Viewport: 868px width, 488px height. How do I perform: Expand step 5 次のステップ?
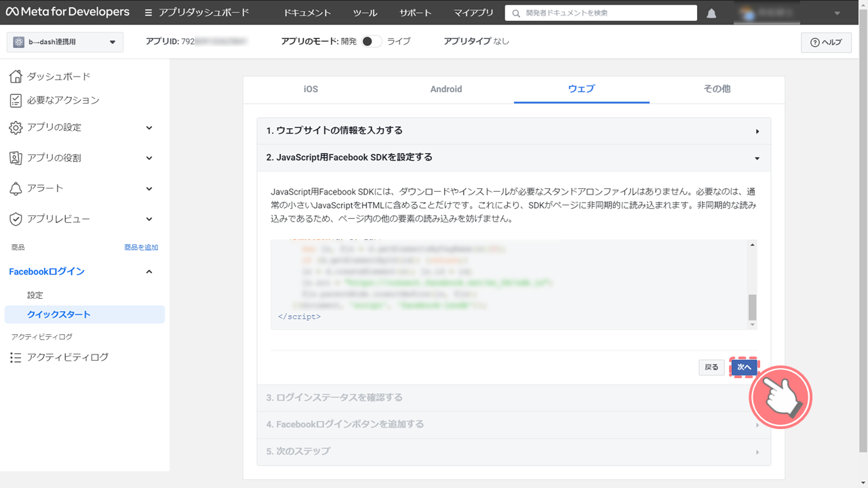513,451
